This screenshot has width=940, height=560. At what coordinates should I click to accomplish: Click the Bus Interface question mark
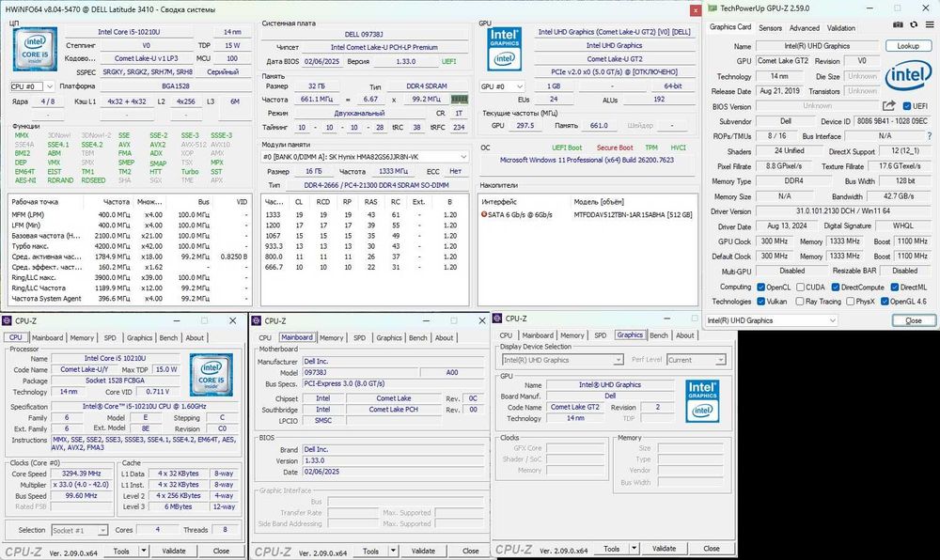[x=930, y=136]
